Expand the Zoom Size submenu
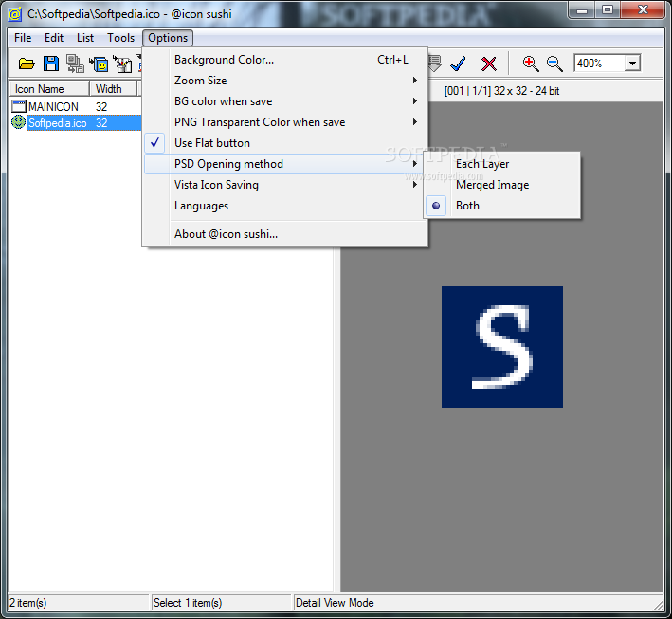Viewport: 672px width, 619px height. click(x=286, y=81)
